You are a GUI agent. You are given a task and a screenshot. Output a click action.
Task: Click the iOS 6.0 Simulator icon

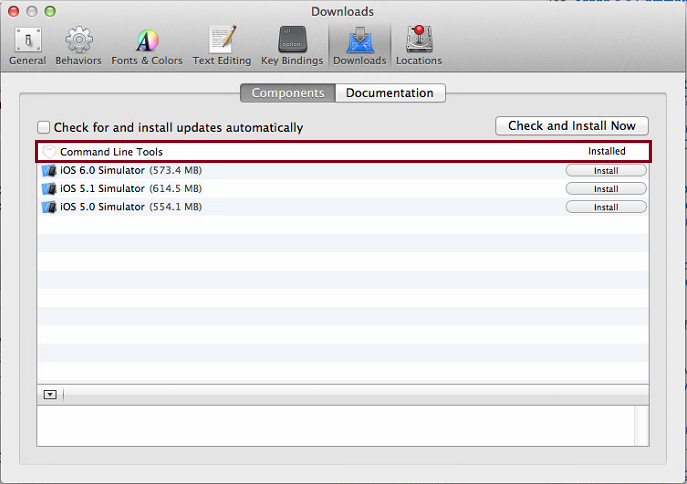[49, 170]
